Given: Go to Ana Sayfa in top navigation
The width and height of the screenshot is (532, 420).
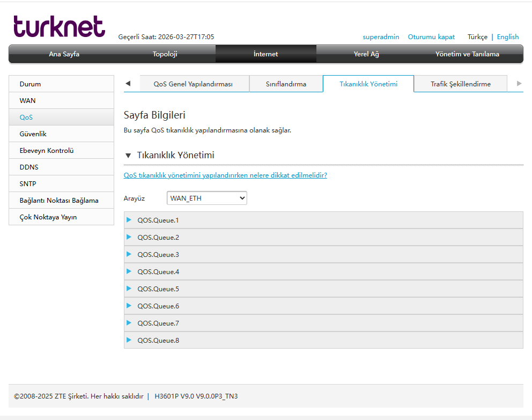Looking at the screenshot, I should [x=64, y=54].
